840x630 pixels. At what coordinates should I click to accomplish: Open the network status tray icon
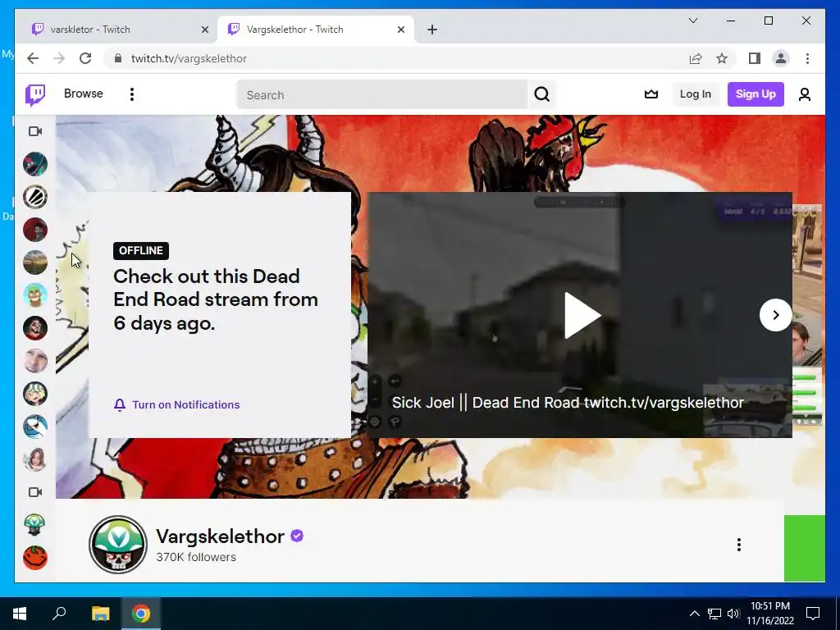coord(714,614)
